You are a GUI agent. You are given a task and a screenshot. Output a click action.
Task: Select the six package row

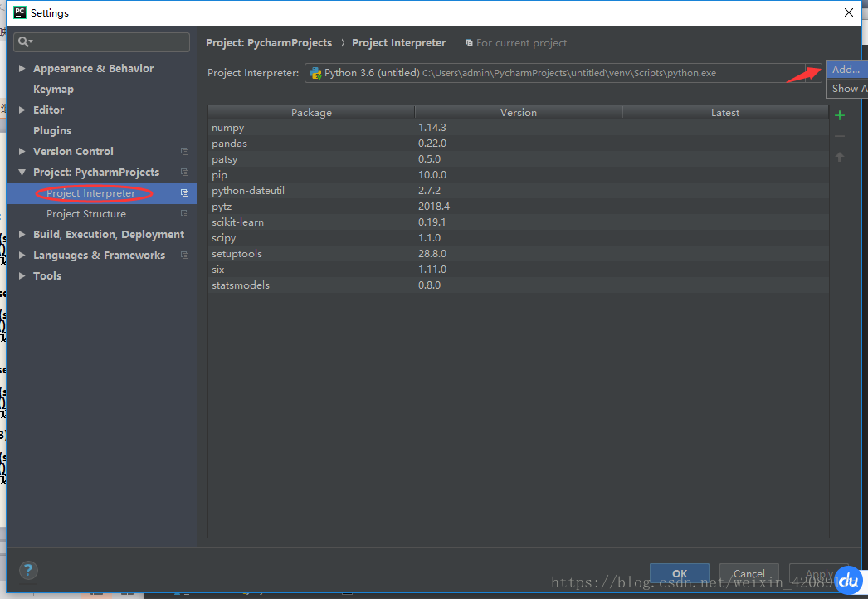click(518, 270)
